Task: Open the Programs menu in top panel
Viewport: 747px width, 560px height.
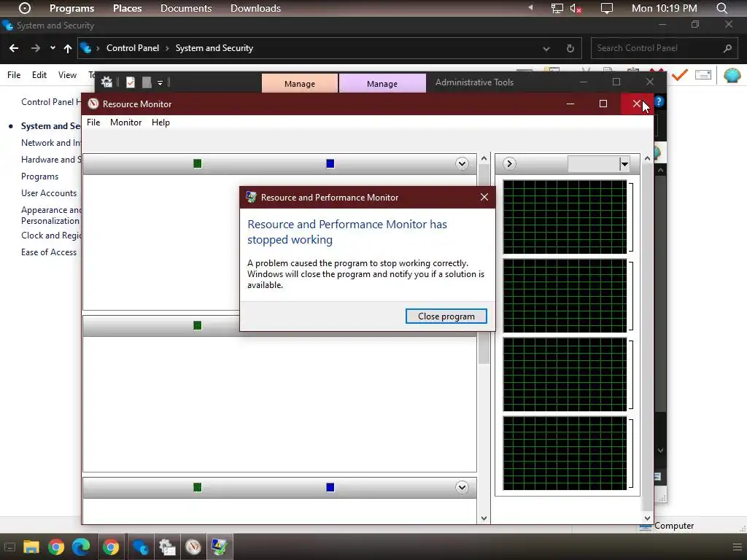Action: pyautogui.click(x=72, y=8)
